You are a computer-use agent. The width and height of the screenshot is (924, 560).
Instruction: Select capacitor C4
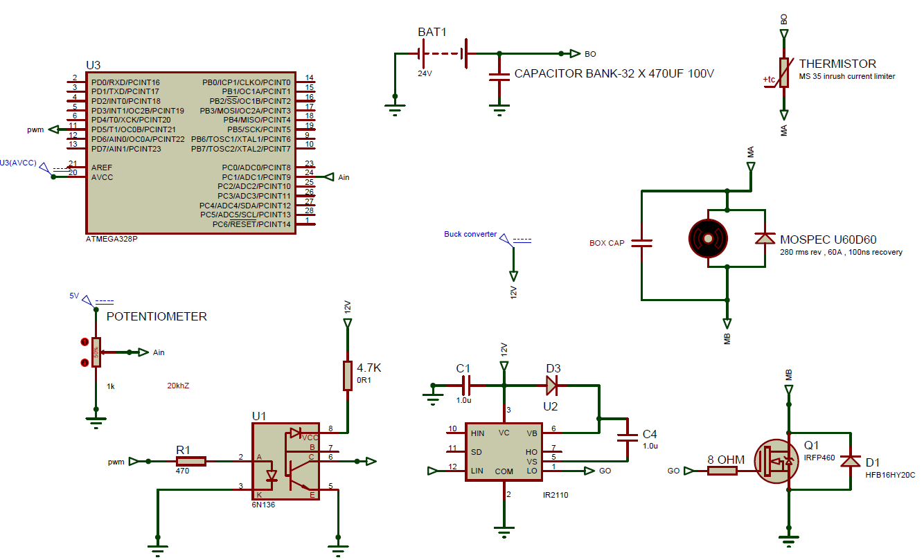pos(628,437)
